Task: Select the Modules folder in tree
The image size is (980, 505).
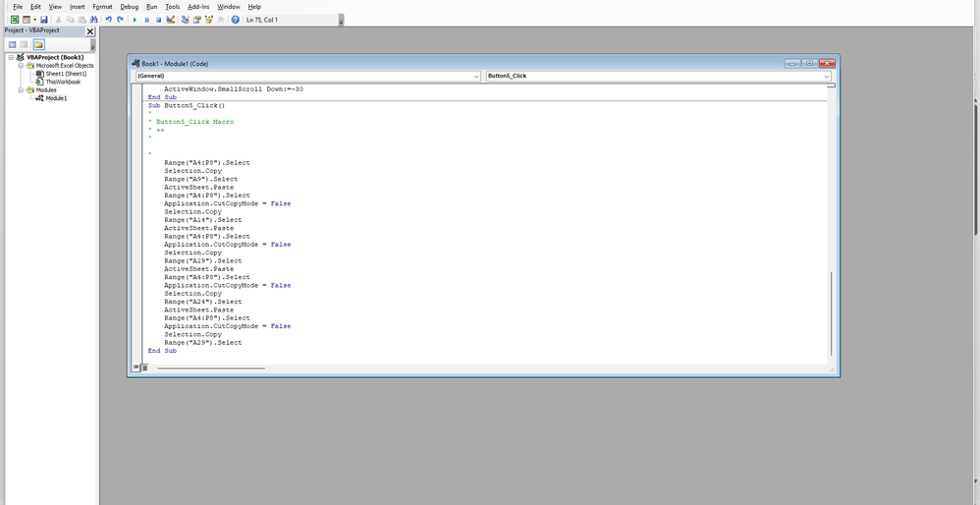Action: [x=45, y=90]
